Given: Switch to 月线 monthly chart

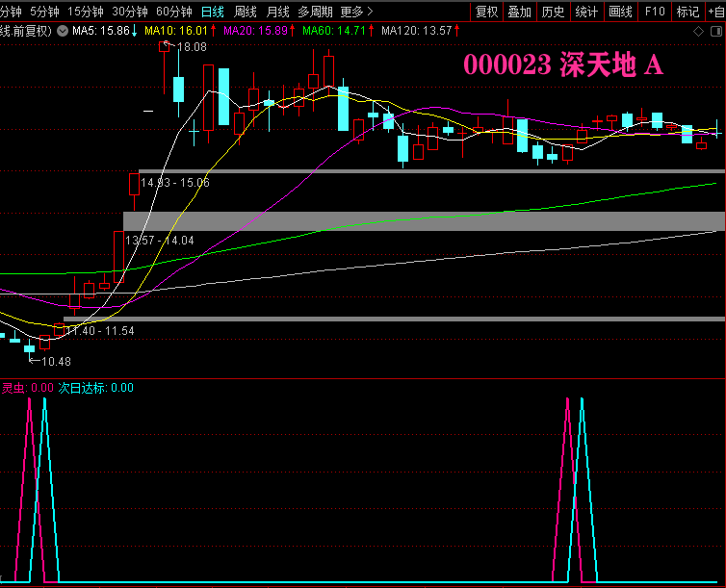Looking at the screenshot, I should click(x=278, y=12).
